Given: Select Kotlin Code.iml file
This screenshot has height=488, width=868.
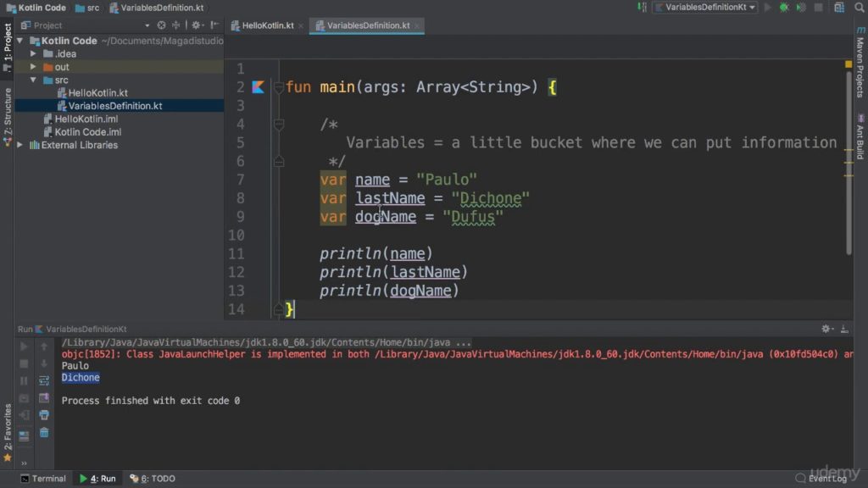Looking at the screenshot, I should (x=88, y=131).
